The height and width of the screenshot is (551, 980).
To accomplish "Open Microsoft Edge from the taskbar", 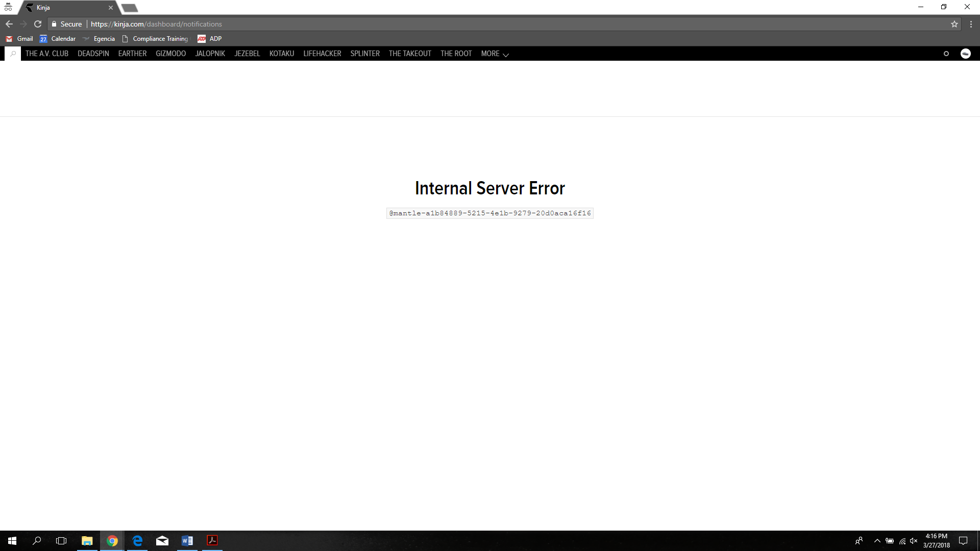I will [x=137, y=541].
